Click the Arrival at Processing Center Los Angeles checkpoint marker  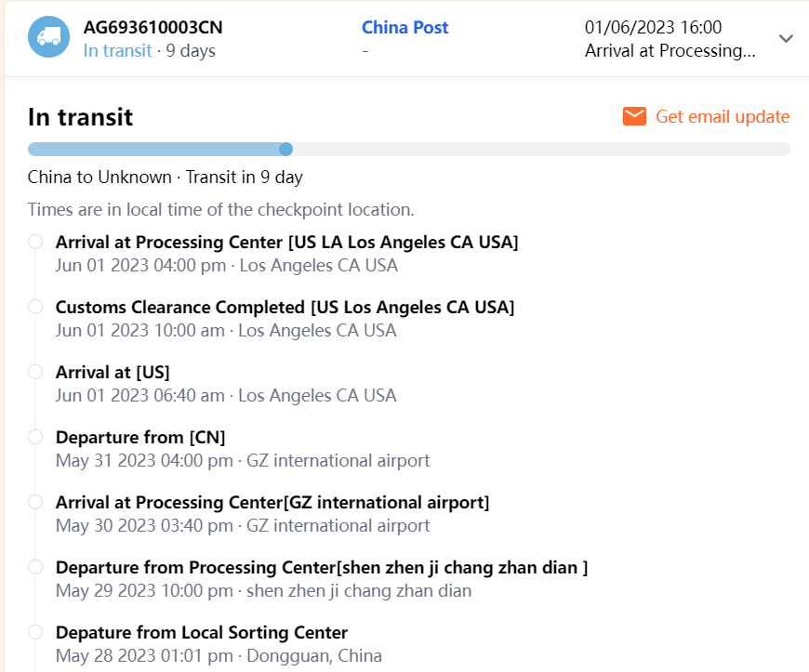[x=35, y=242]
